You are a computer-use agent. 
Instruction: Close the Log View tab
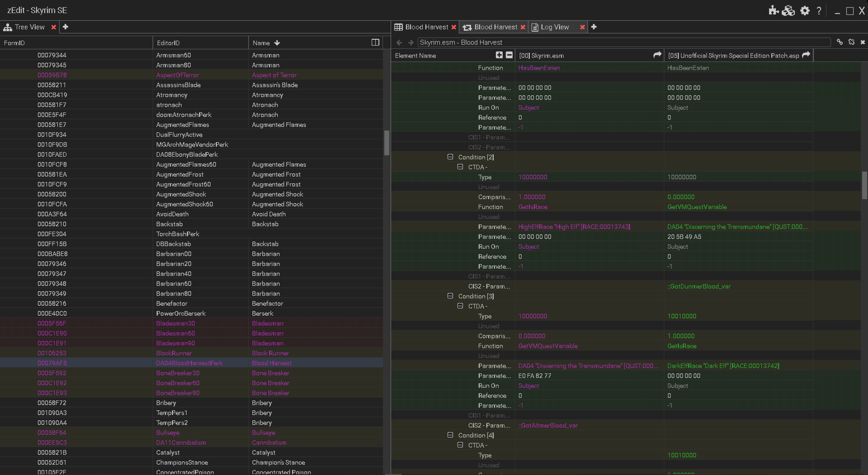click(582, 27)
